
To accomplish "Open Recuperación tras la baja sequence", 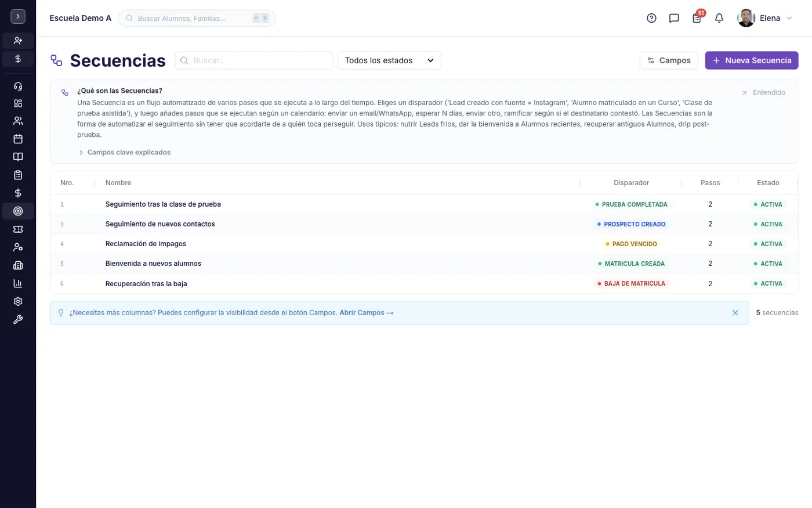I will (146, 284).
